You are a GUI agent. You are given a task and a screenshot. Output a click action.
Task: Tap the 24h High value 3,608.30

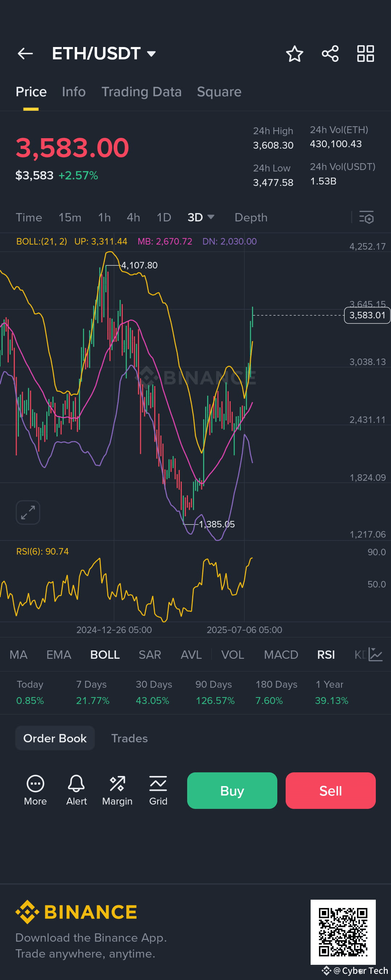click(273, 145)
